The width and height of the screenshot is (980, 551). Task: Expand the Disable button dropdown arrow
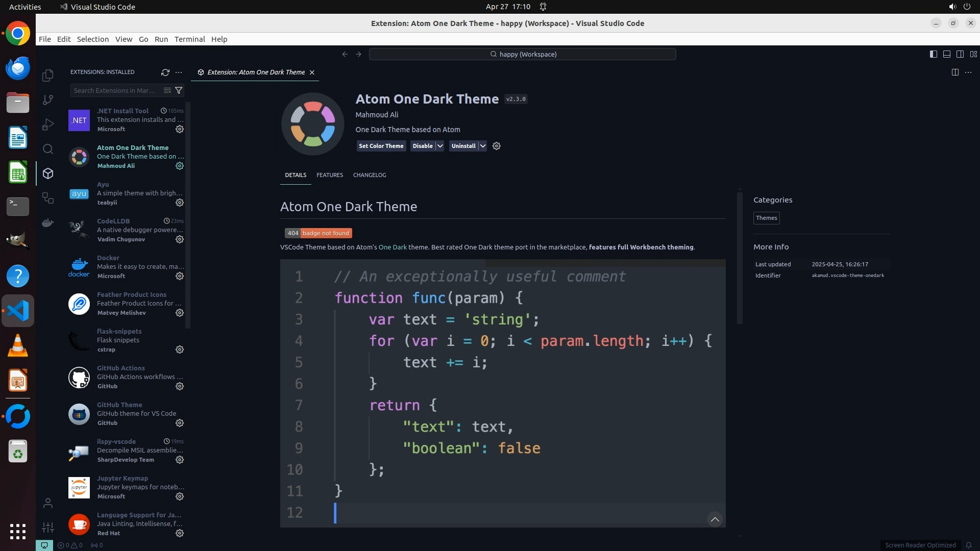click(x=440, y=146)
